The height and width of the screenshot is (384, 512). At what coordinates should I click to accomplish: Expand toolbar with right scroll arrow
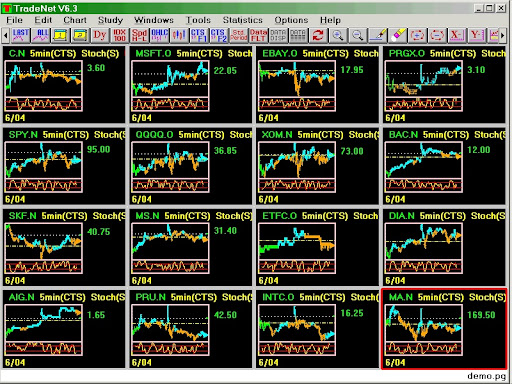pyautogui.click(x=503, y=35)
